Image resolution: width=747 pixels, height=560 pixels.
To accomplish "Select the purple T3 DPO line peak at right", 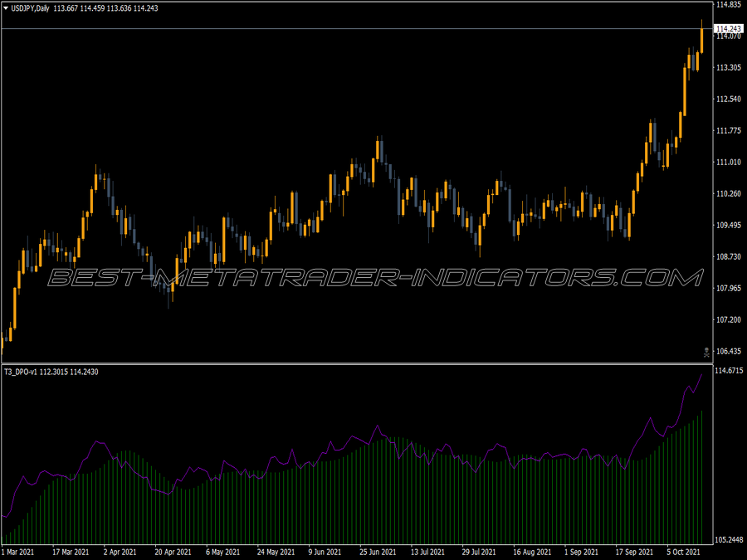I will 701,375.
